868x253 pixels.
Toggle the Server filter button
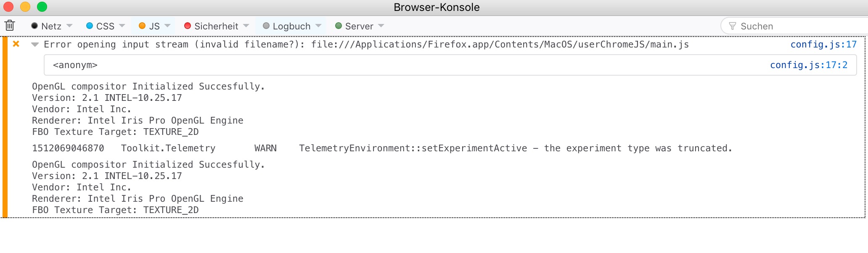354,26
